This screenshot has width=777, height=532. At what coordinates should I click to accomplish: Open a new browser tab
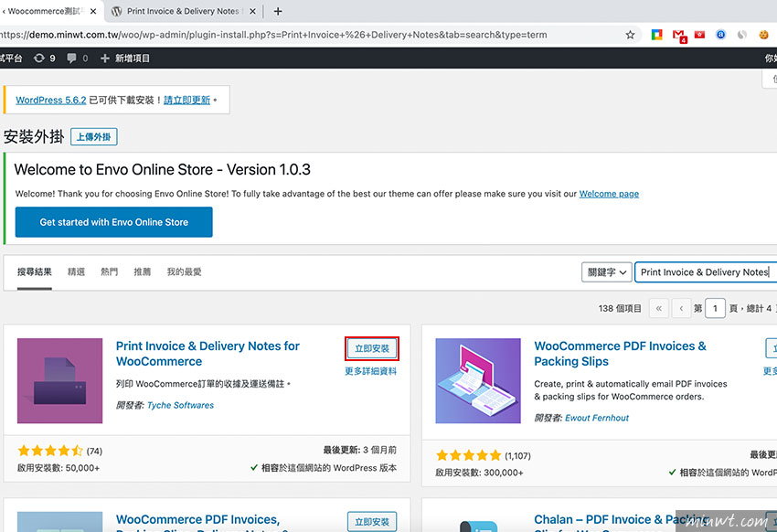pos(278,11)
